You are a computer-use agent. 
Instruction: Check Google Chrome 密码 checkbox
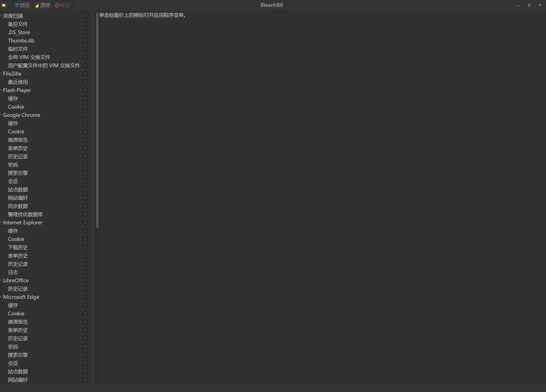point(85,165)
